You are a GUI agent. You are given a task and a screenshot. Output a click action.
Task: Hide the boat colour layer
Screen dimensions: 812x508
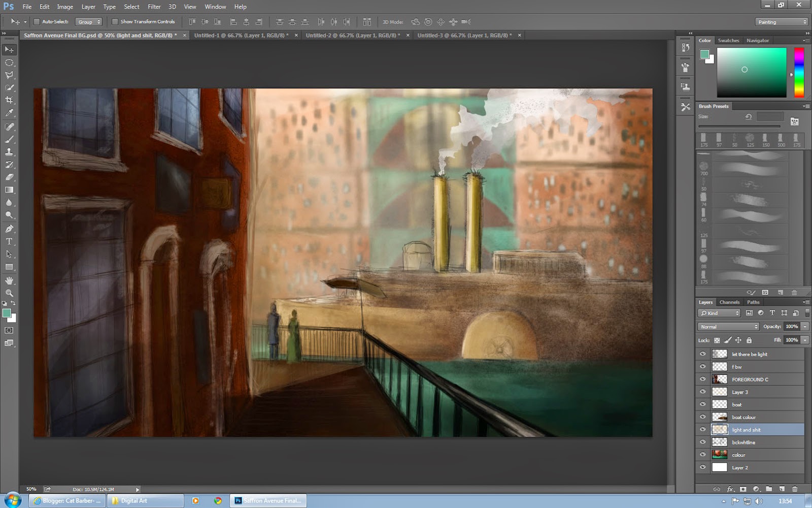(x=703, y=417)
